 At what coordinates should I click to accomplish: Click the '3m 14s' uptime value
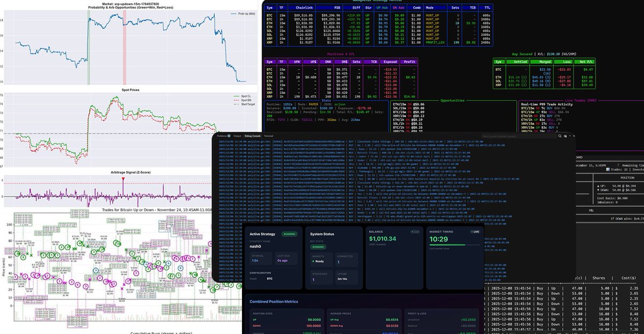pyautogui.click(x=342, y=279)
